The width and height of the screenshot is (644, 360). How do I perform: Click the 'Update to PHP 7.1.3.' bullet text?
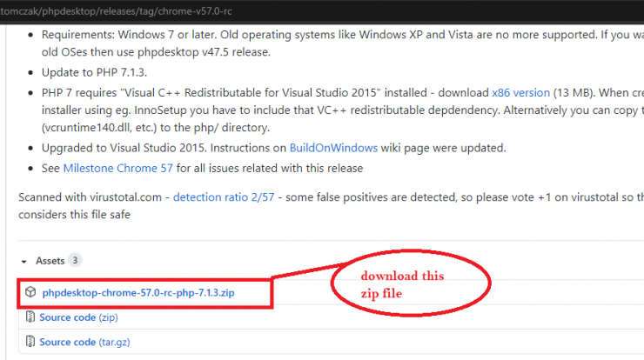coord(94,72)
